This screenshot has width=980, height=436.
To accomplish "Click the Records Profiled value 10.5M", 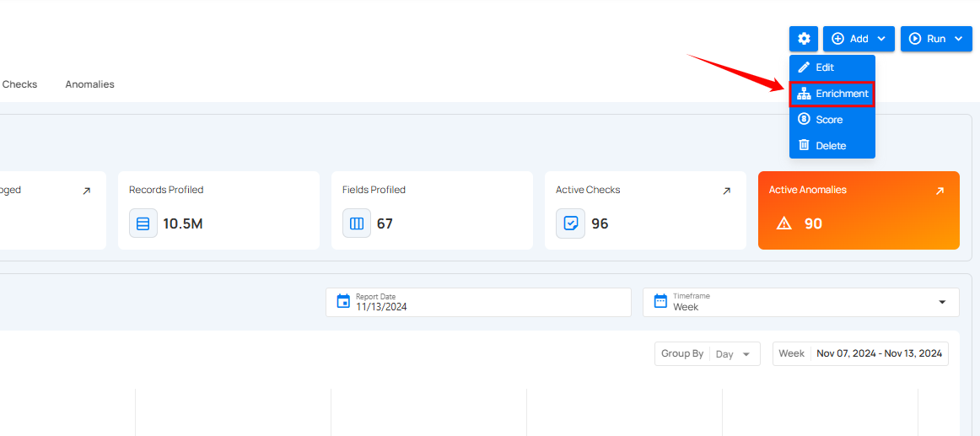I will tap(183, 223).
